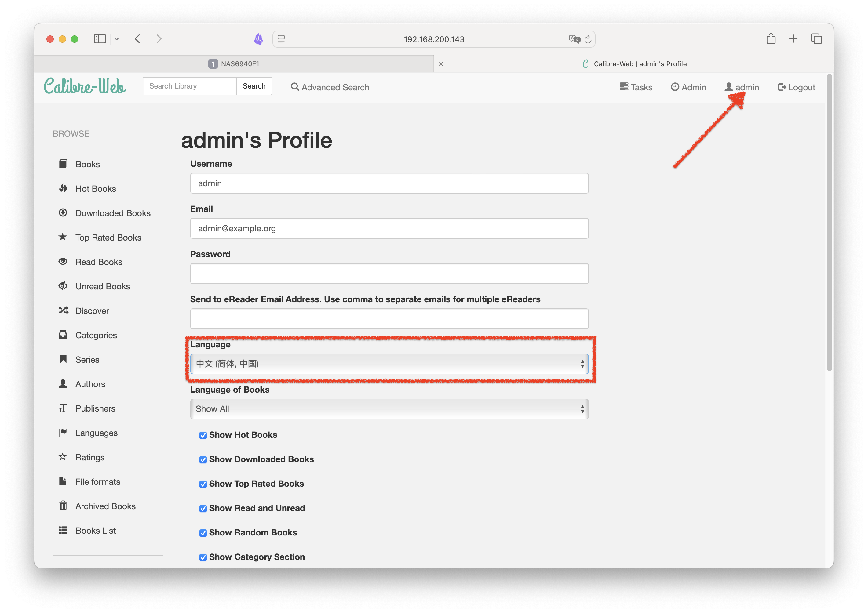Open a new tab with plus icon
The width and height of the screenshot is (868, 613).
tap(793, 39)
